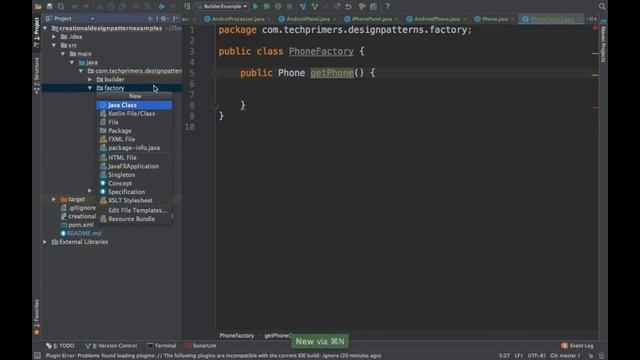640x360 pixels.
Task: Click the Project Structure toolbar icon
Action: (x=373, y=6)
